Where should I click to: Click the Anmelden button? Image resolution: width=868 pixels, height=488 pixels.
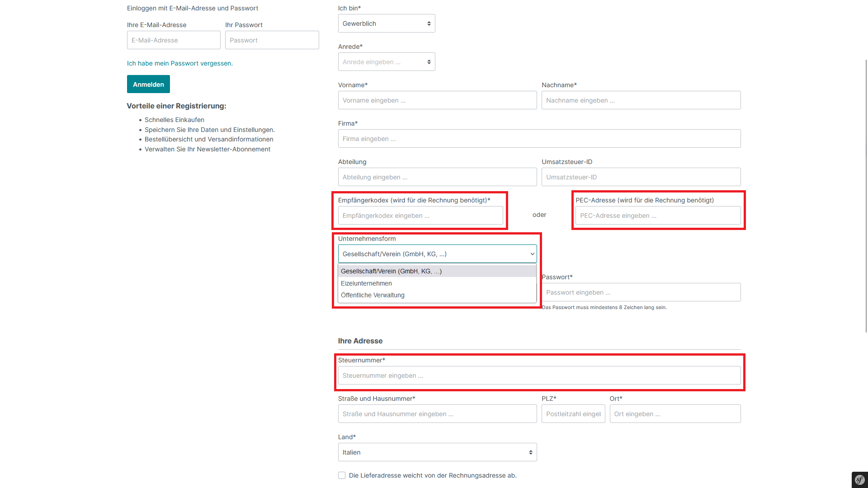pos(148,84)
